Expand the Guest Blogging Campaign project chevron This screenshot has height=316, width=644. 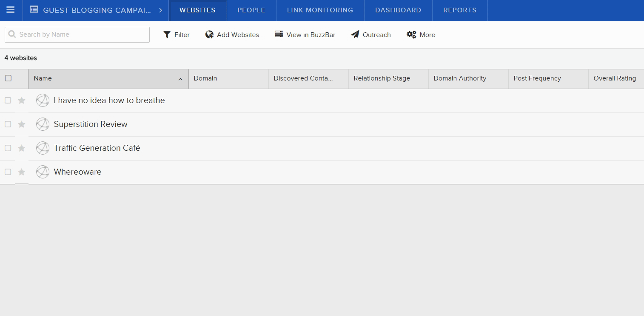point(160,10)
